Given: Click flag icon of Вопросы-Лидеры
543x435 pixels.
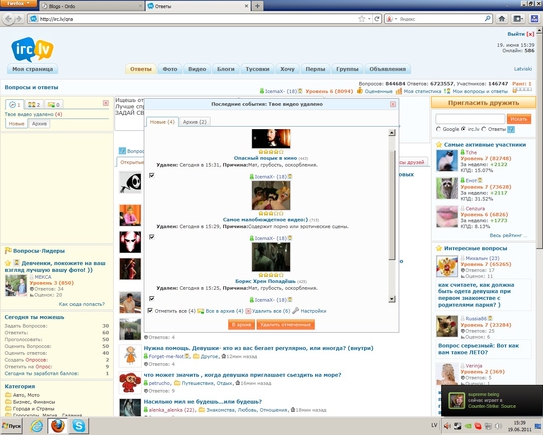Looking at the screenshot, I should 8,250.
